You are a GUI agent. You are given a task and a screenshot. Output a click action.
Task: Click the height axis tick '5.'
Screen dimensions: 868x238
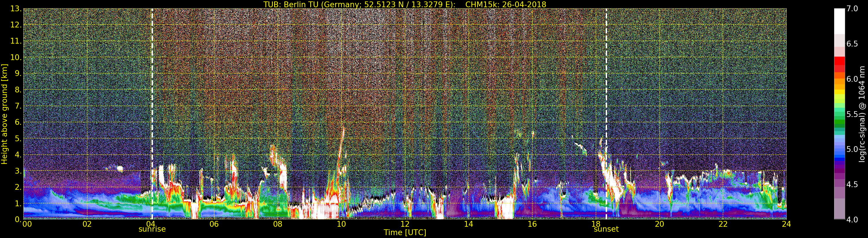(18, 138)
